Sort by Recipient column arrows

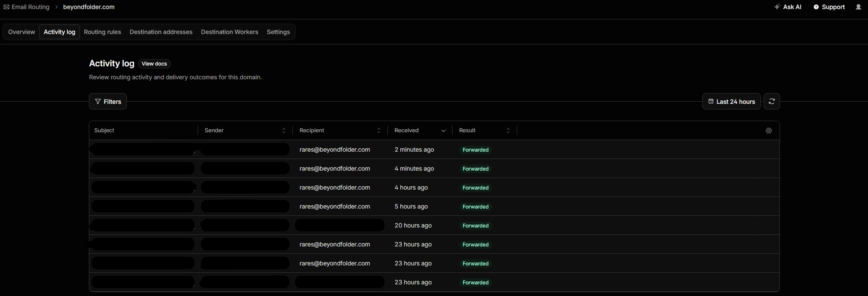[x=379, y=131]
